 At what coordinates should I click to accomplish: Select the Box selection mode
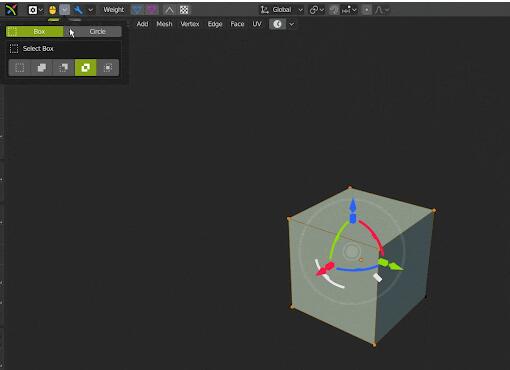coord(35,32)
